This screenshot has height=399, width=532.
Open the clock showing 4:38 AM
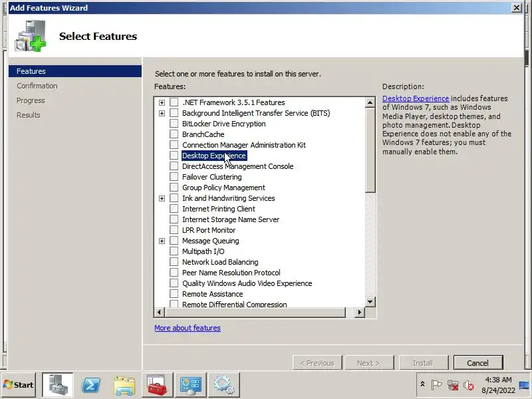click(x=498, y=385)
